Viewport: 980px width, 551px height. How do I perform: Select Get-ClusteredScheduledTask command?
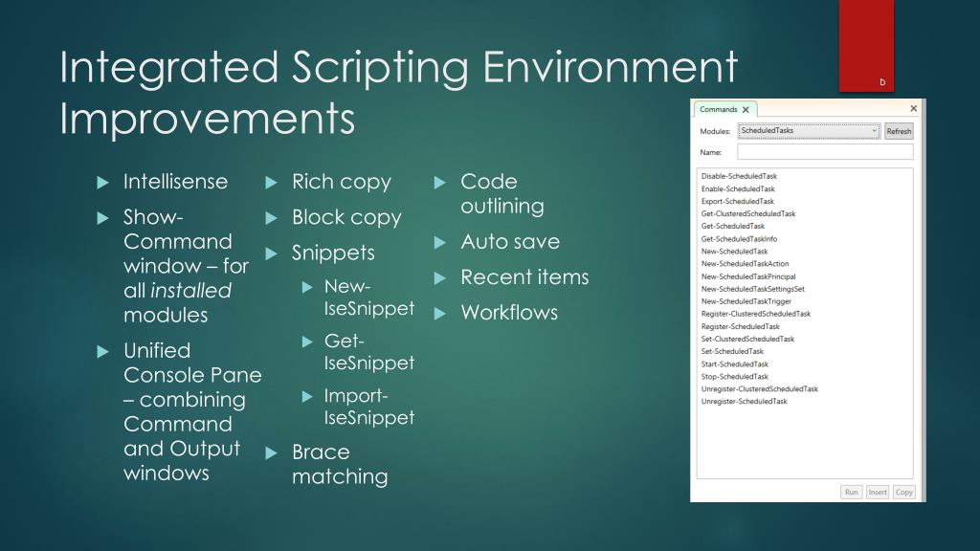click(748, 213)
